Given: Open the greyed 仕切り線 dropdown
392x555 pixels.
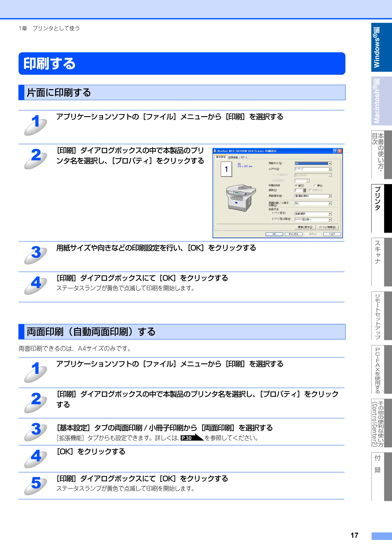Looking at the screenshot, I should coord(302,181).
